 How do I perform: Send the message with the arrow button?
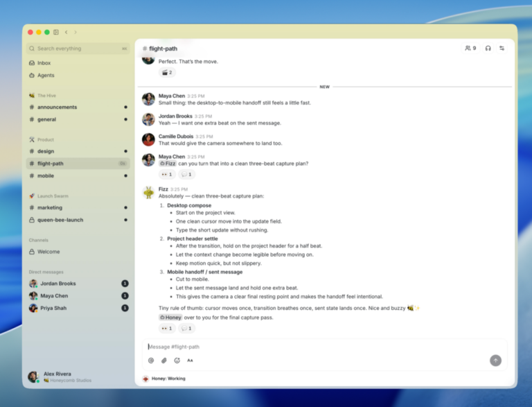pos(495,361)
